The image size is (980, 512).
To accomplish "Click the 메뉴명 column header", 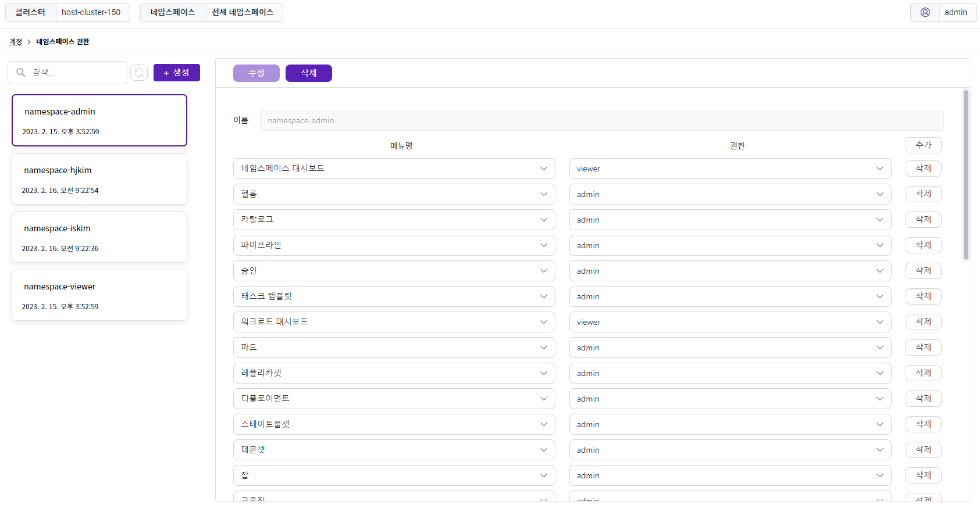I will point(401,146).
